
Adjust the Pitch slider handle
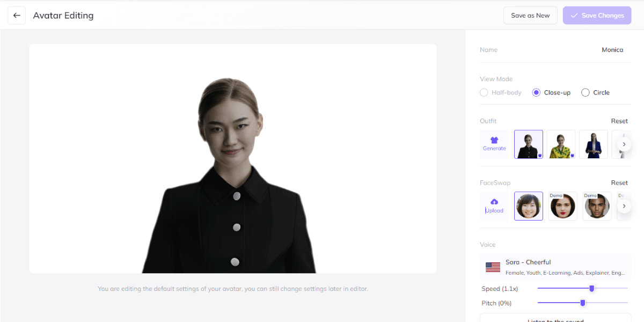pyautogui.click(x=582, y=303)
